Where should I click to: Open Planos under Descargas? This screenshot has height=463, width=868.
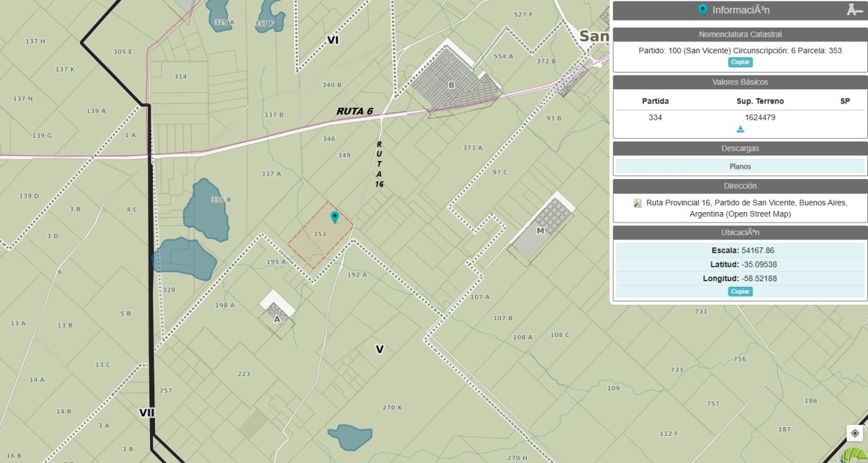740,167
